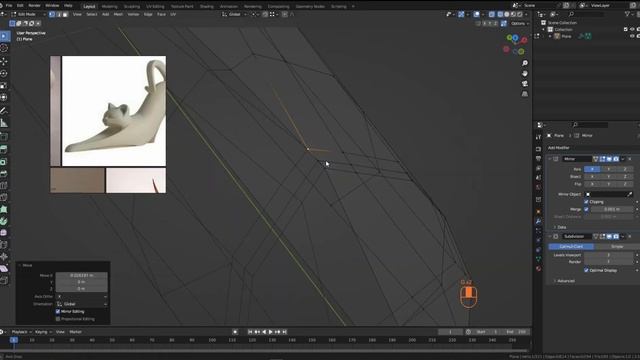Open the viewport Options dropdown
640x360 pixels.
(519, 24)
